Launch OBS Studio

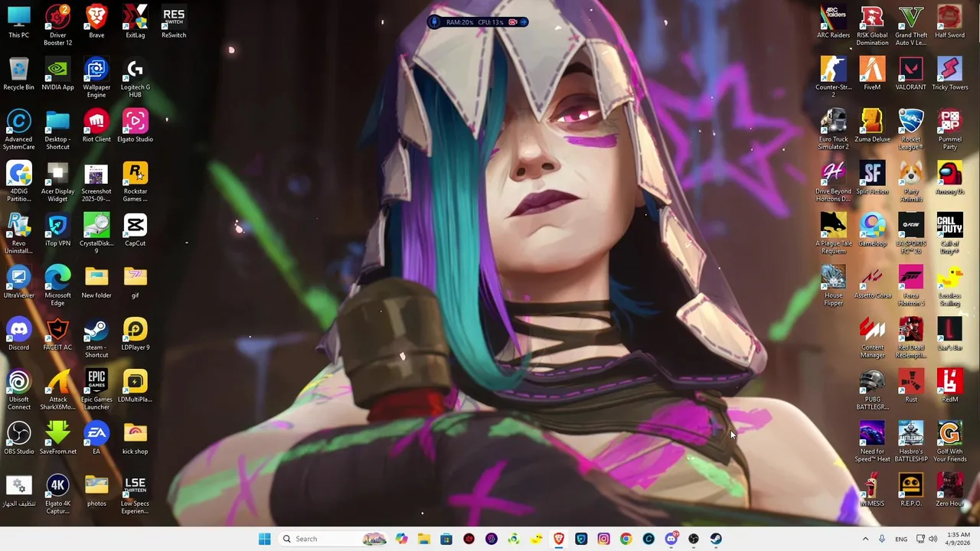coord(19,439)
